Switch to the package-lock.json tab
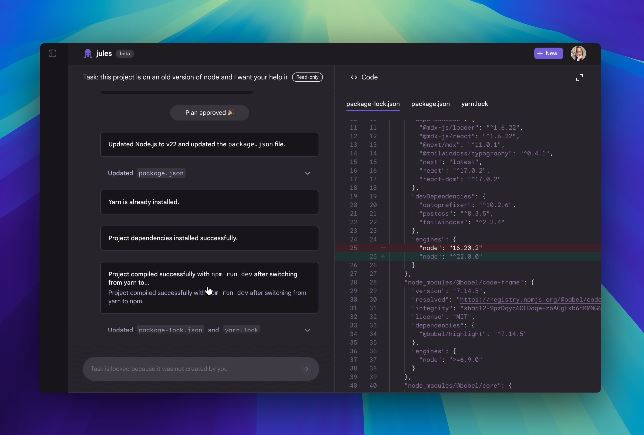The width and height of the screenshot is (644, 435). (373, 104)
